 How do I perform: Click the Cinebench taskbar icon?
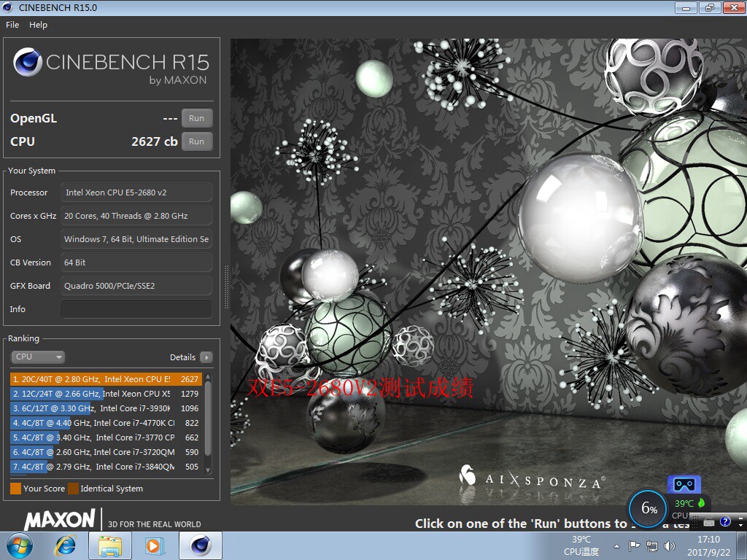tap(201, 545)
